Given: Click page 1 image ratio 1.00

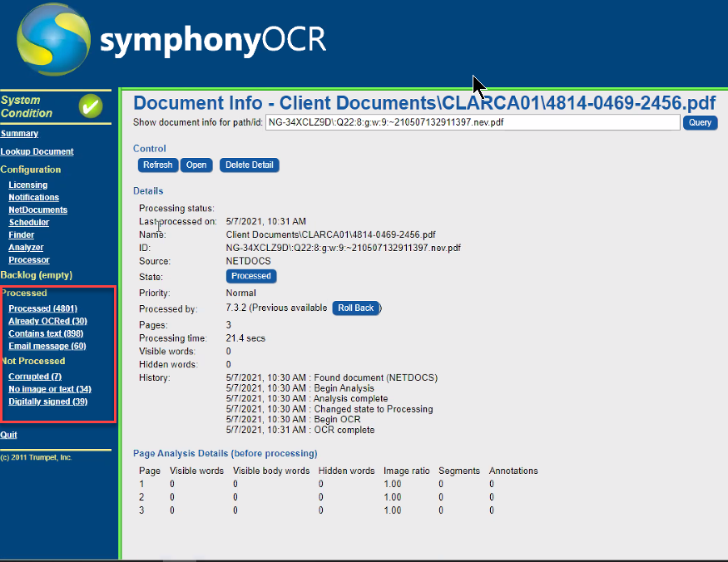Looking at the screenshot, I should click(393, 484).
